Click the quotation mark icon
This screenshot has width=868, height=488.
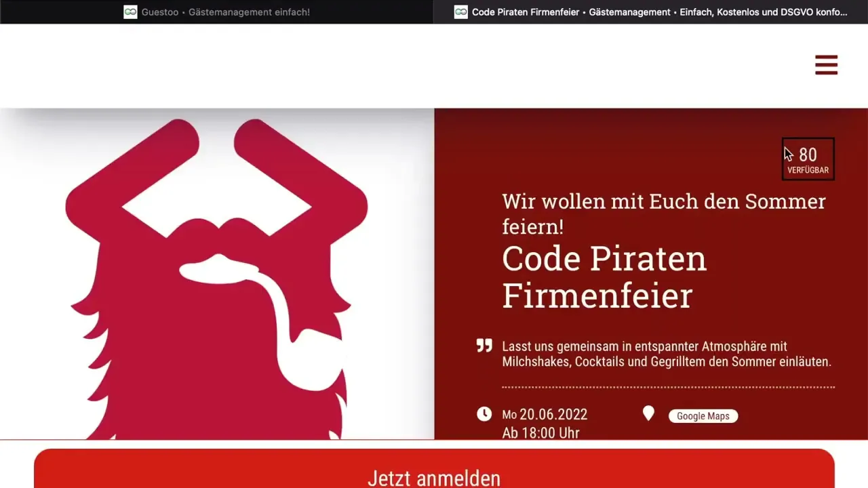click(x=484, y=346)
